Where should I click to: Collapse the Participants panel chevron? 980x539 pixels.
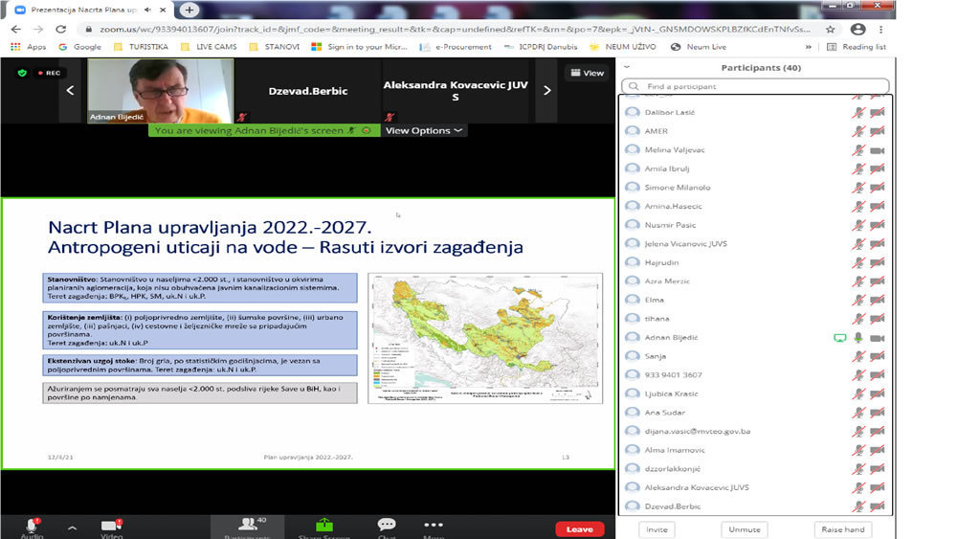tap(627, 68)
